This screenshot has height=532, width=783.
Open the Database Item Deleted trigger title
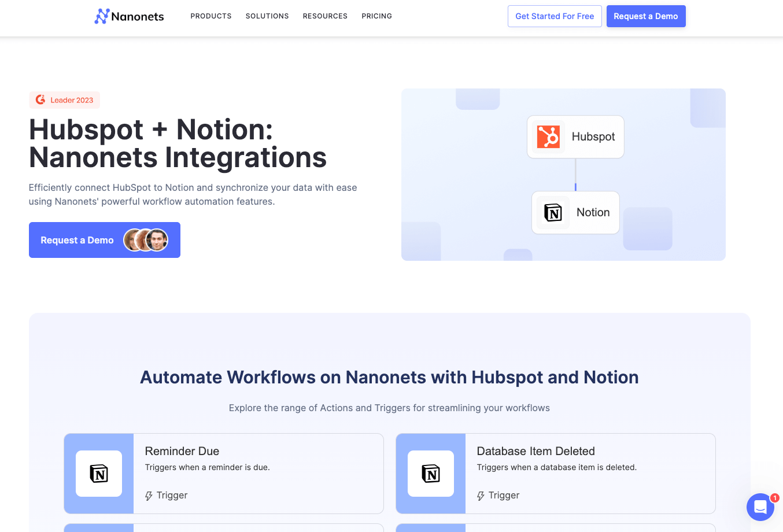(x=536, y=451)
